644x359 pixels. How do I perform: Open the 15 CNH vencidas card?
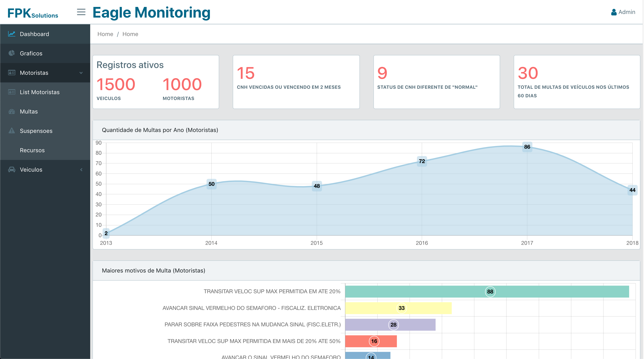click(296, 82)
